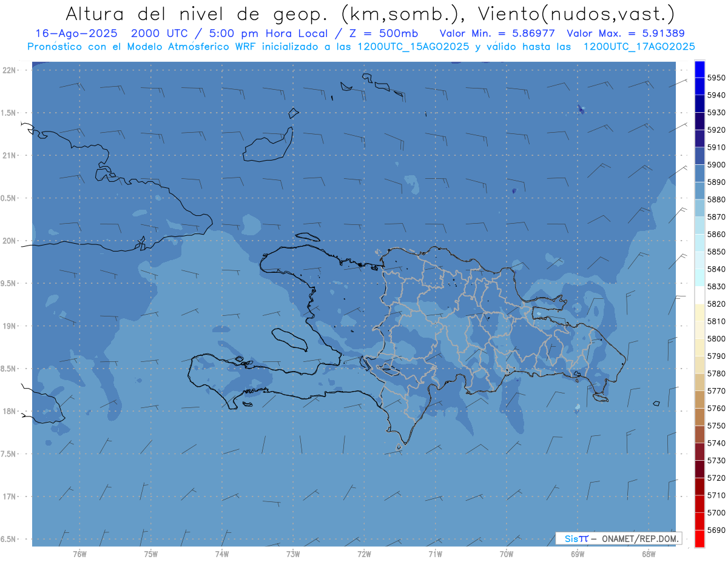The image size is (728, 562).
Task: Pick the tan swatch between 5770 and 5760
Action: click(x=699, y=400)
